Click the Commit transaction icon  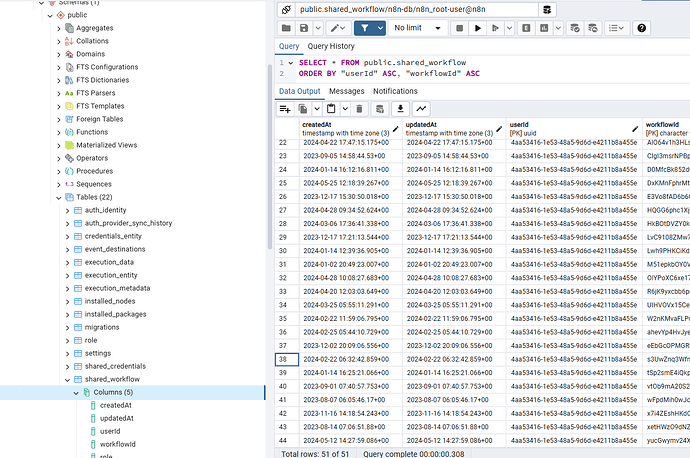pos(575,28)
